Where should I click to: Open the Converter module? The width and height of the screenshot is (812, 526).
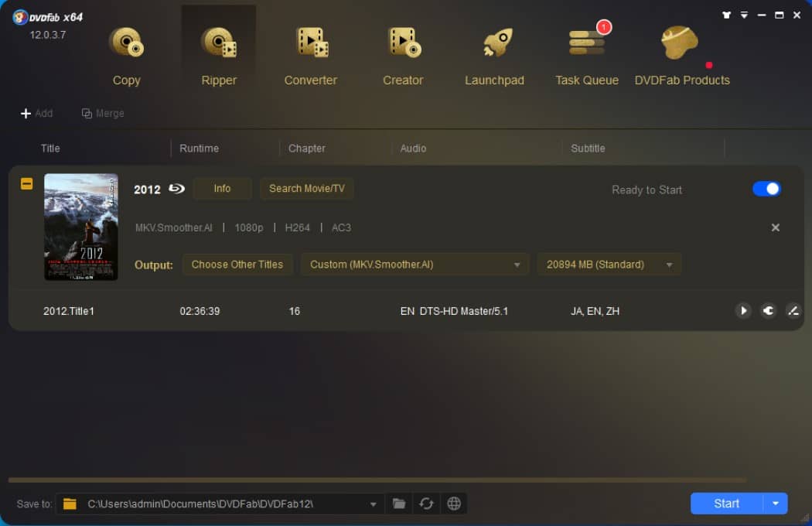pyautogui.click(x=311, y=56)
